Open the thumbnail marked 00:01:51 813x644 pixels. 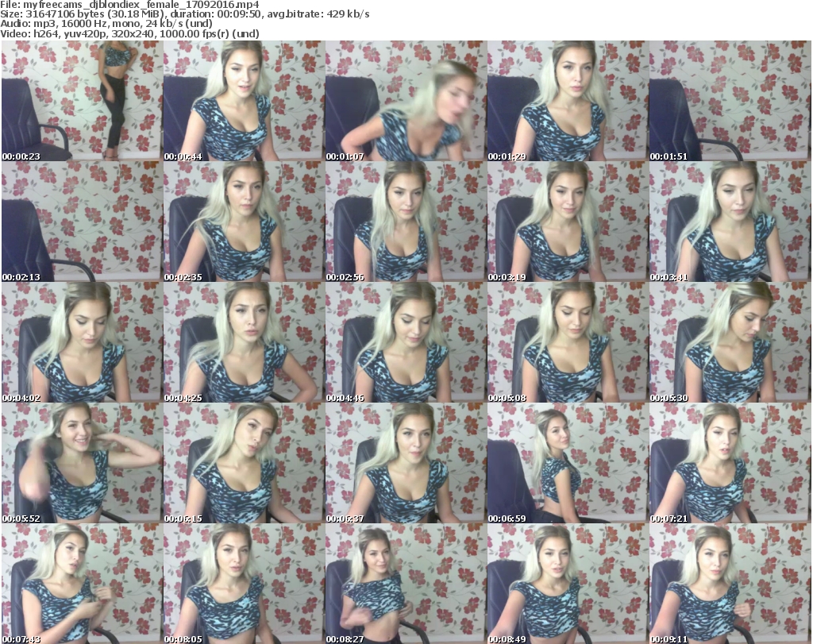pos(730,101)
